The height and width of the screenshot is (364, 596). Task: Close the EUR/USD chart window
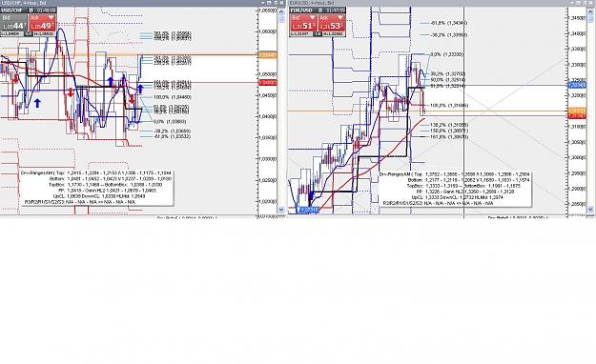tap(591, 3)
